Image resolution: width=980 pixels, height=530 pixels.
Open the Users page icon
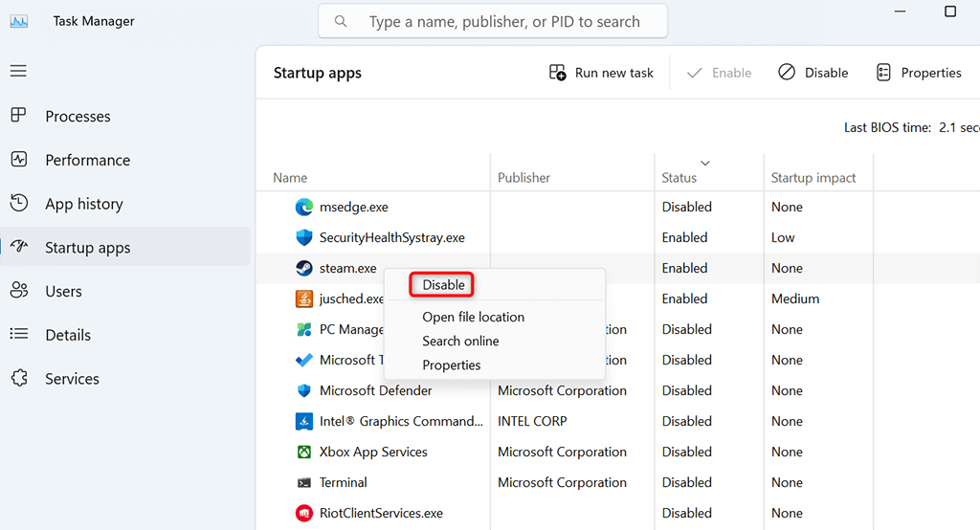18,291
